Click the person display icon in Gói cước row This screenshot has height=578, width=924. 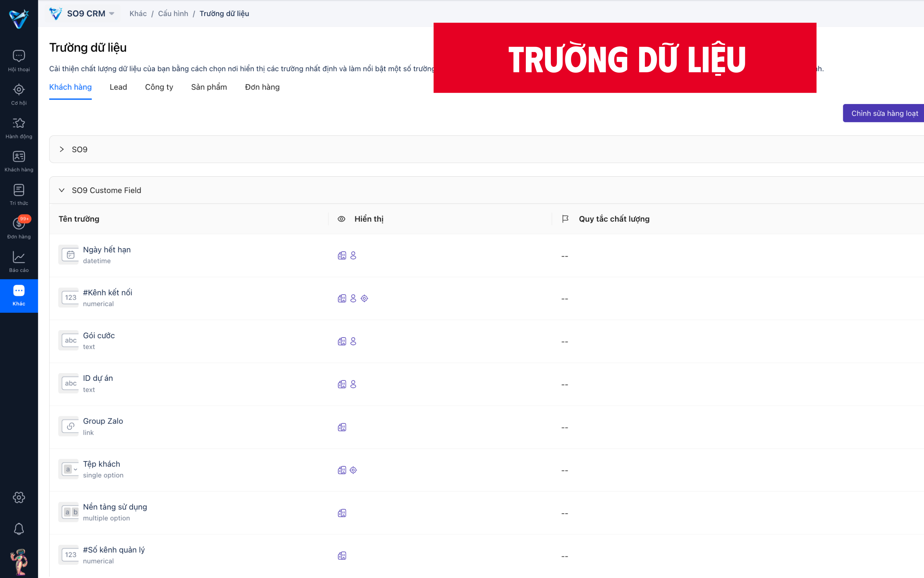pos(353,341)
